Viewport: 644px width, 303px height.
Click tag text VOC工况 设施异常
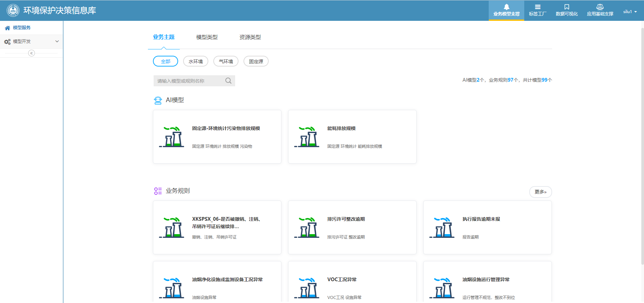(x=344, y=298)
